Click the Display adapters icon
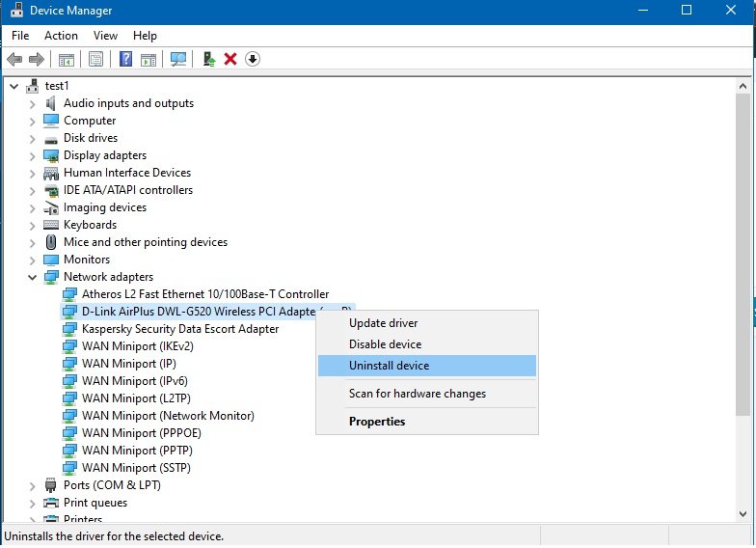This screenshot has width=756, height=548. pyautogui.click(x=50, y=156)
